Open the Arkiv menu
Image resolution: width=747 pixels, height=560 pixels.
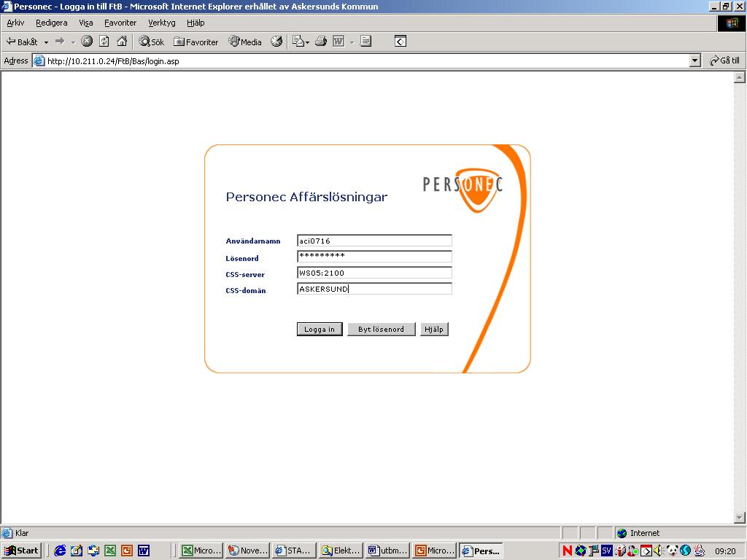click(x=15, y=23)
